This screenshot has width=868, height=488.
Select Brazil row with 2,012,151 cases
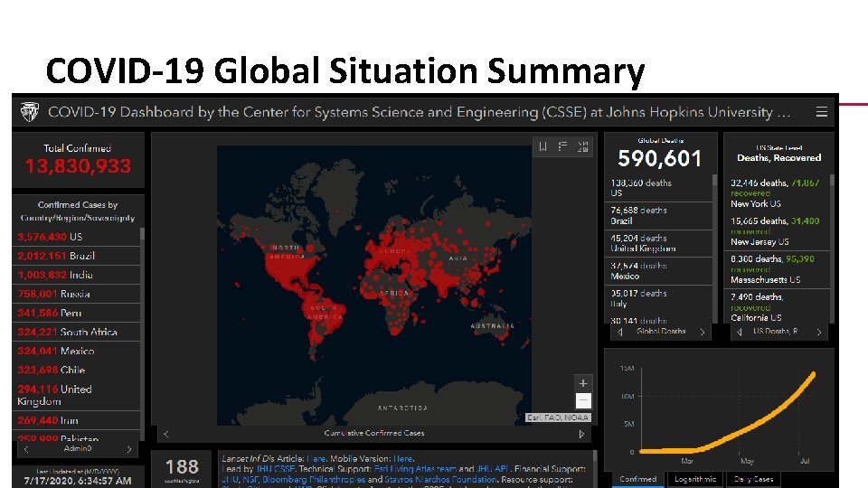click(76, 256)
